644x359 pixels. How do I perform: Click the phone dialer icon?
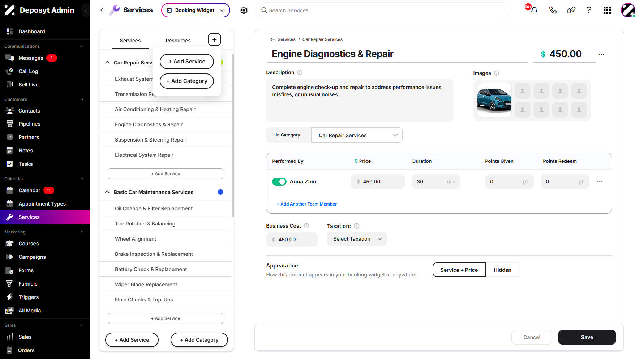553,10
